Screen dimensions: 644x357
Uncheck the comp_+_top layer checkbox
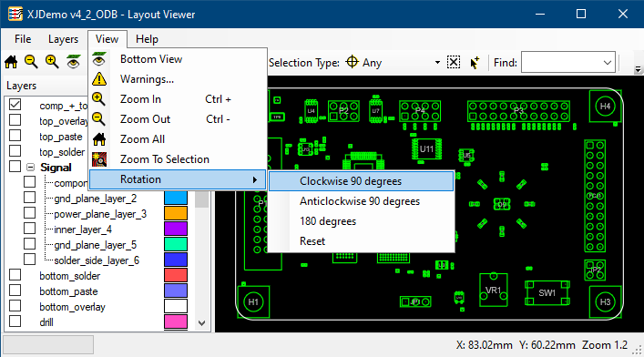[x=15, y=105]
